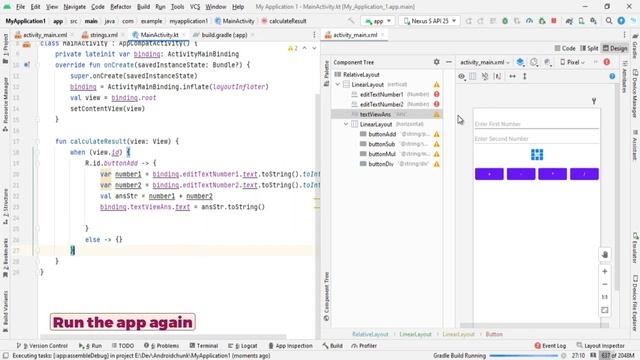Screen dimensions: 640x360
Task: Zoom out the design preview
Action: pyautogui.click(x=605, y=284)
